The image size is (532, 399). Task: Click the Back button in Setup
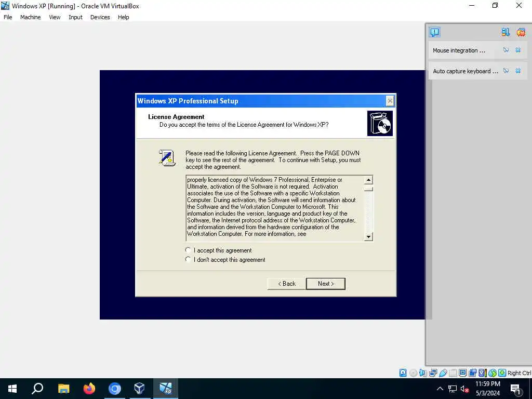point(287,284)
